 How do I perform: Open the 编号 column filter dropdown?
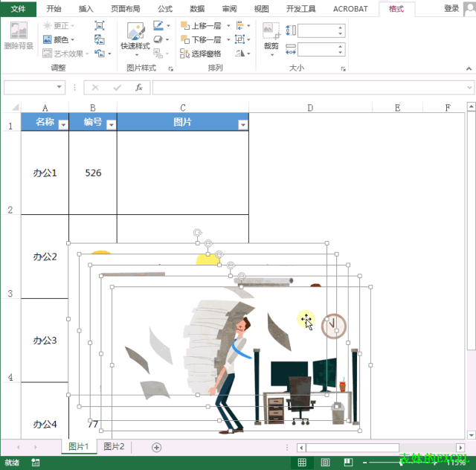click(x=112, y=124)
